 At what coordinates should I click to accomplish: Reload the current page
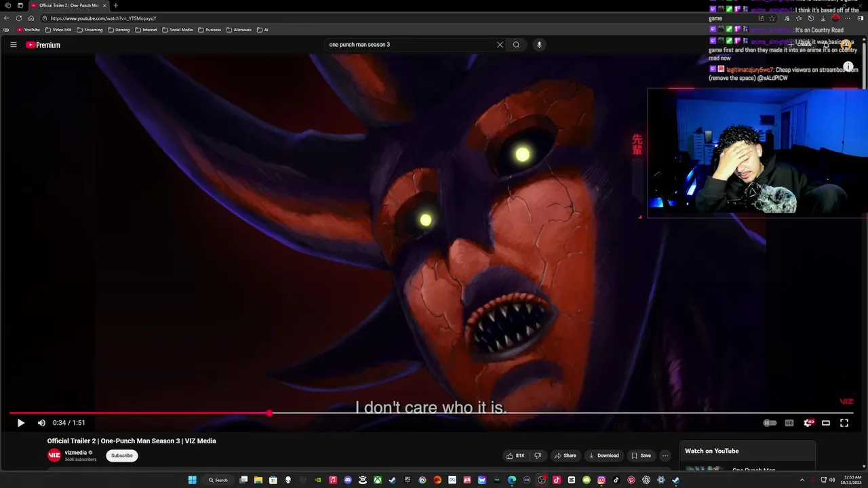click(x=19, y=18)
